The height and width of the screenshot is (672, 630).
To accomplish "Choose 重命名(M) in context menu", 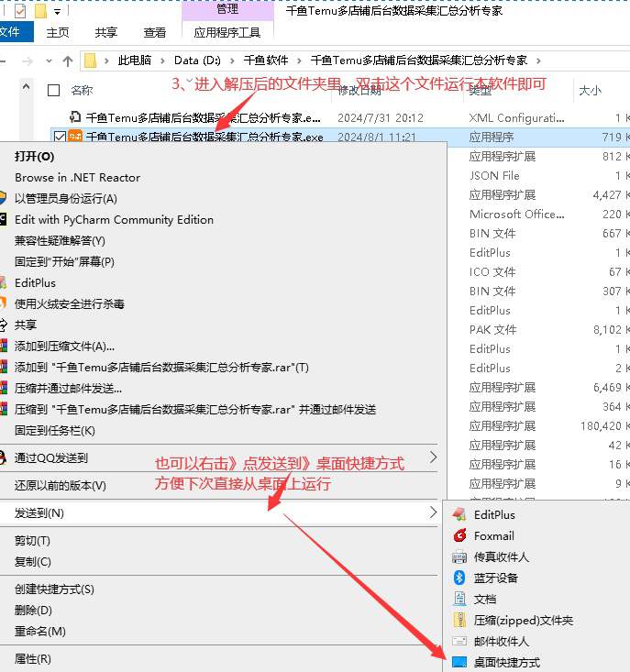I will pyautogui.click(x=39, y=631).
